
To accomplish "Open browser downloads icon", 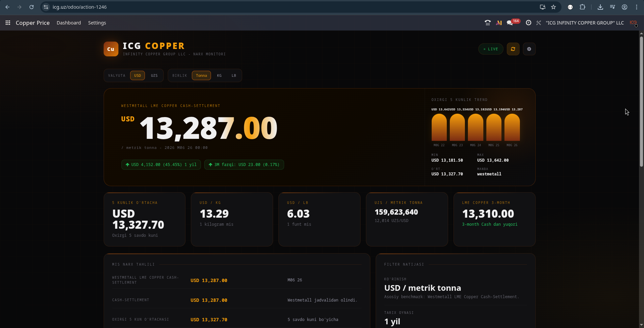I will 600,7.
